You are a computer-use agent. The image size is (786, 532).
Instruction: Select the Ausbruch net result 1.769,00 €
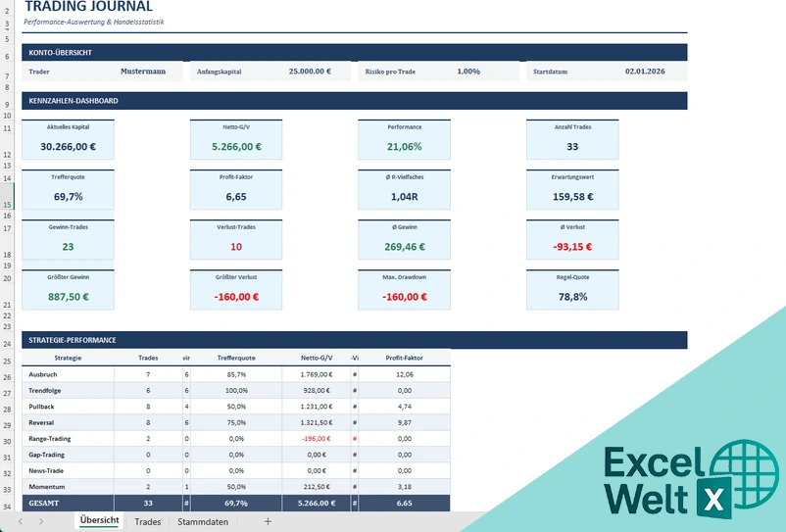click(x=317, y=374)
